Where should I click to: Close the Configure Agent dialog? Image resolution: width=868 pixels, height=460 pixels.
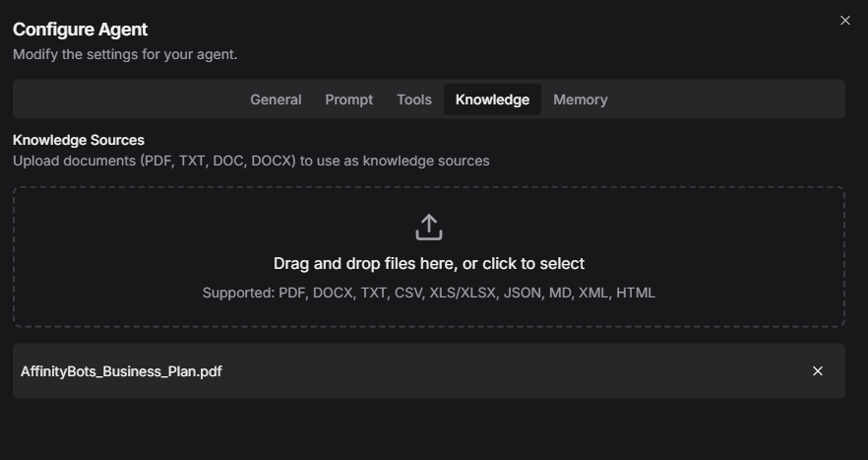844,21
